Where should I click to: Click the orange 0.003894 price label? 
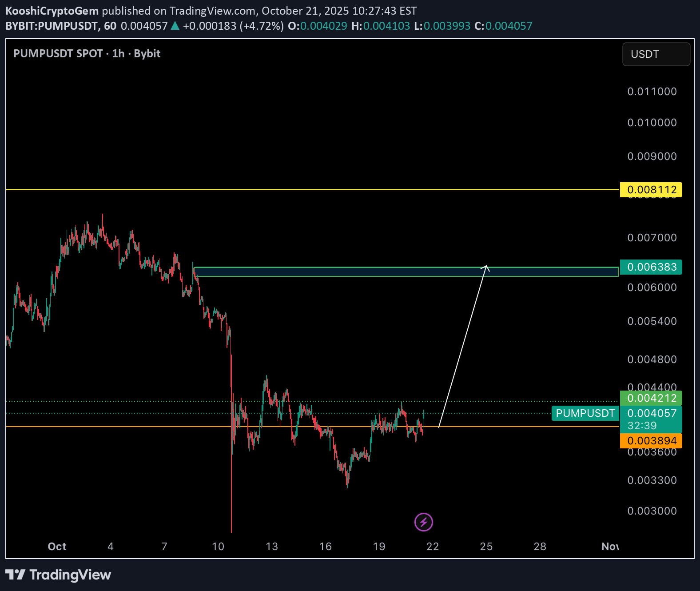tap(651, 441)
